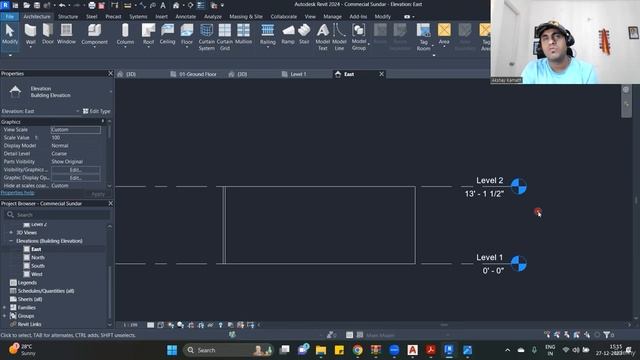Select the Area tool
The image size is (640, 360).
pyautogui.click(x=444, y=33)
